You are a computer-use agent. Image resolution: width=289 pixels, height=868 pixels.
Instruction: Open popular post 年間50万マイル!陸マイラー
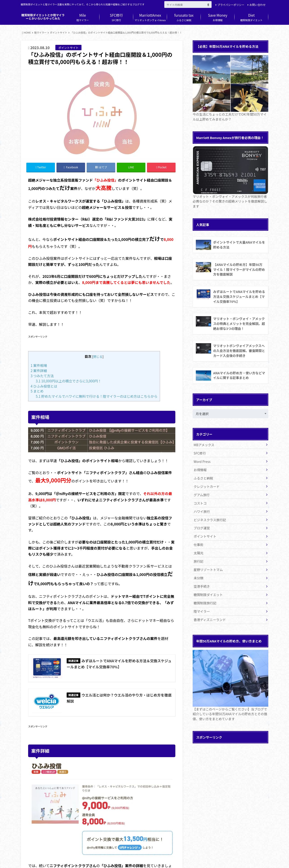pos(230,270)
